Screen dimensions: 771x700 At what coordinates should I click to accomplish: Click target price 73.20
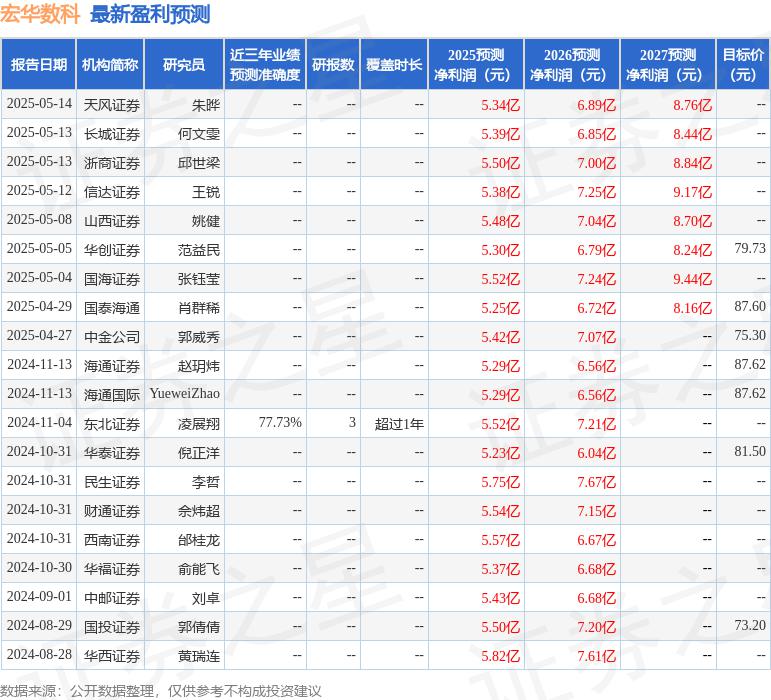click(x=750, y=625)
